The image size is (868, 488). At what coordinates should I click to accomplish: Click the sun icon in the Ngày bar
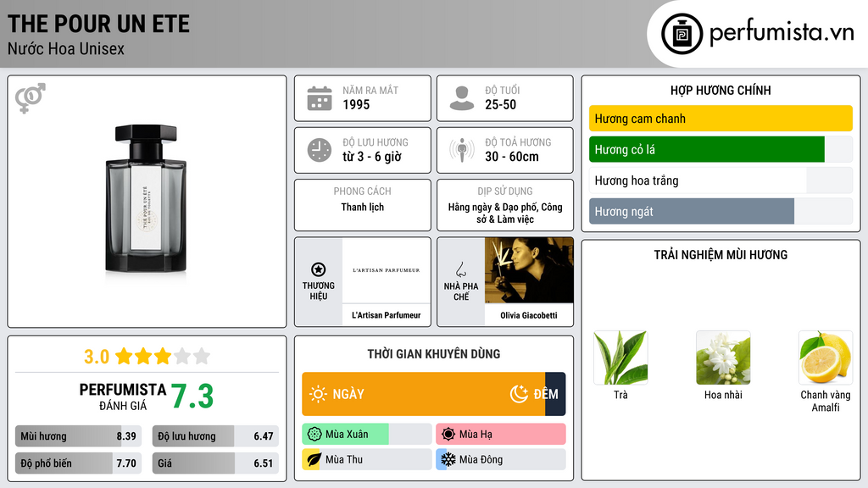(x=319, y=394)
